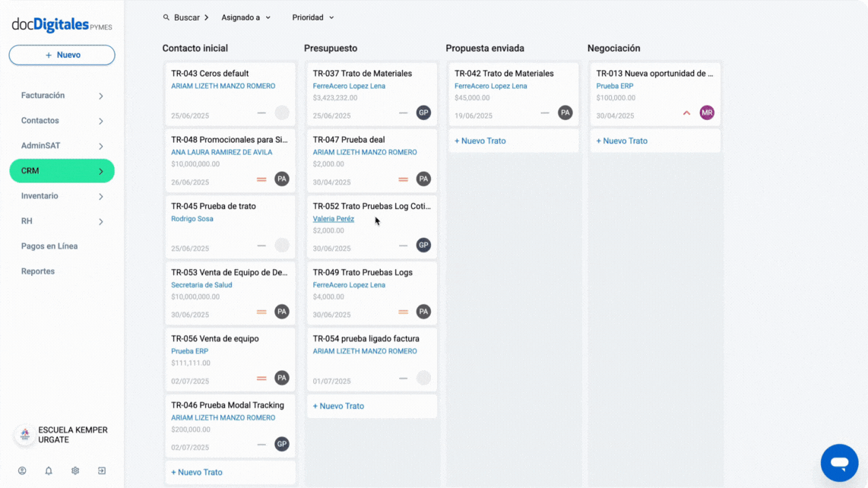This screenshot has height=488, width=868.
Task: Click the logout icon in sidebar footer
Action: pyautogui.click(x=102, y=471)
